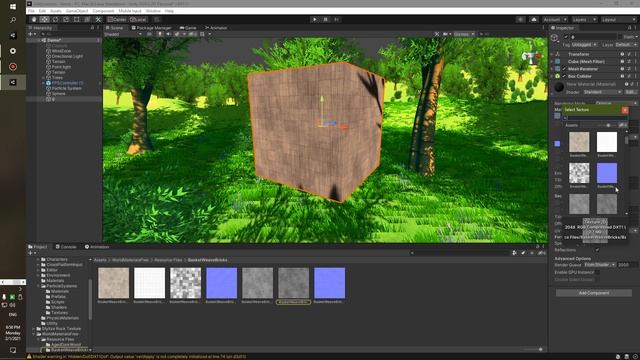Image resolution: width=640 pixels, height=360 pixels.
Task: Click Select Texture search field
Action: click(x=595, y=118)
